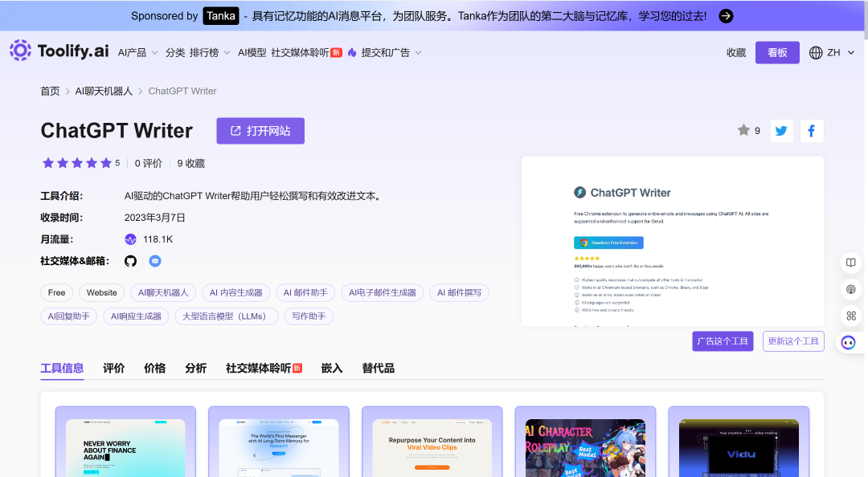
Task: Select the AI电子邮件生成器 tag
Action: tap(383, 293)
